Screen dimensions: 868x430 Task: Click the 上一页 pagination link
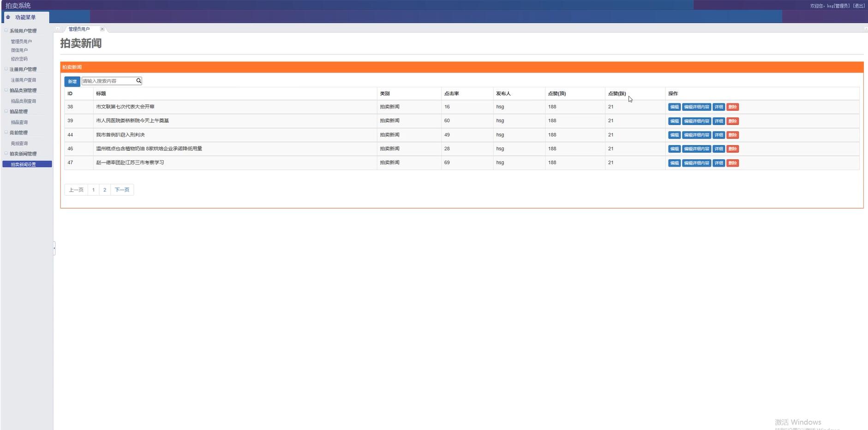(x=76, y=190)
